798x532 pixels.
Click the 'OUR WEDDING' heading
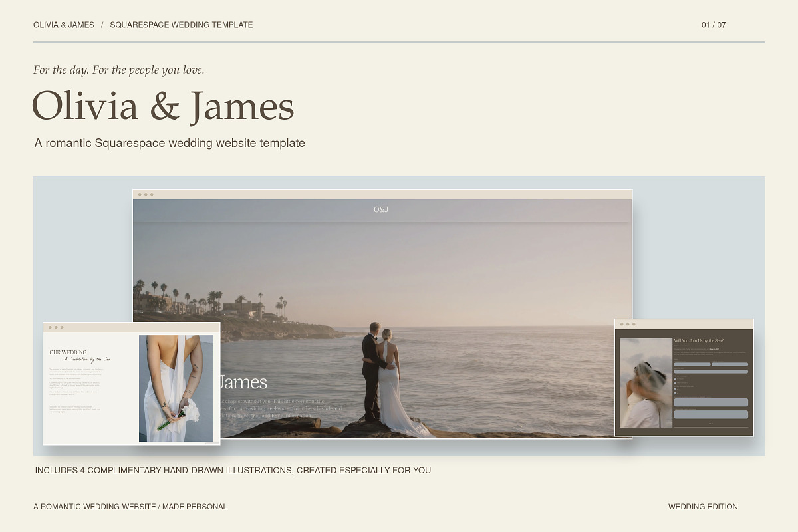(x=68, y=352)
